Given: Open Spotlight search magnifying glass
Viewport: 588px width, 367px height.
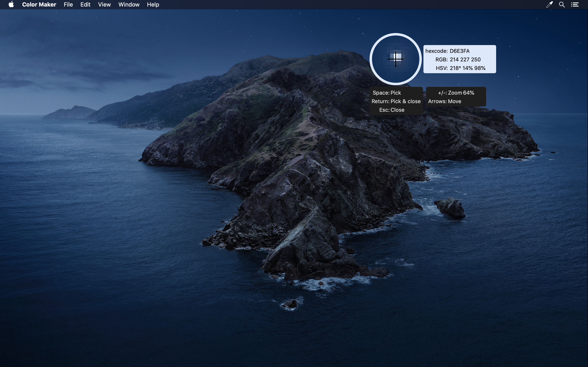Looking at the screenshot, I should (x=562, y=5).
